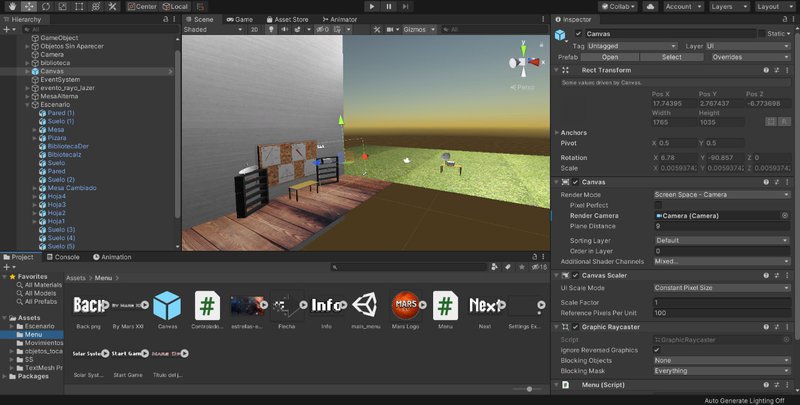Expand the Anchors section
800x405 pixels.
coord(556,132)
